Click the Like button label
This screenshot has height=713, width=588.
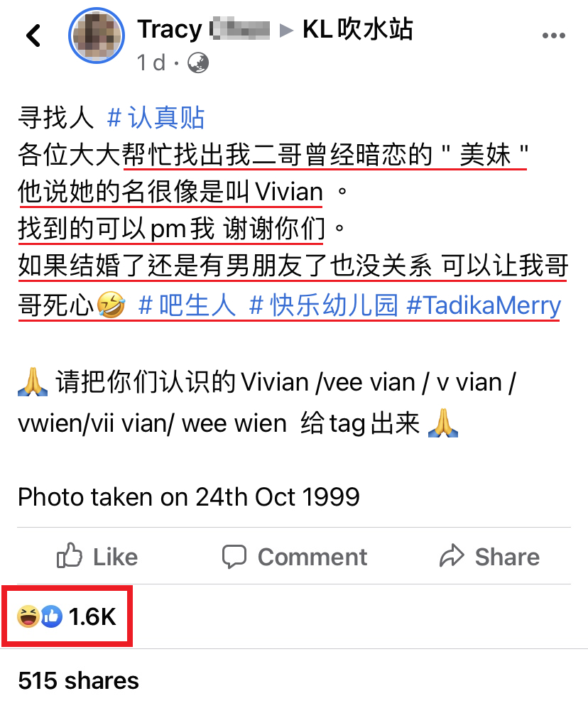click(x=116, y=557)
